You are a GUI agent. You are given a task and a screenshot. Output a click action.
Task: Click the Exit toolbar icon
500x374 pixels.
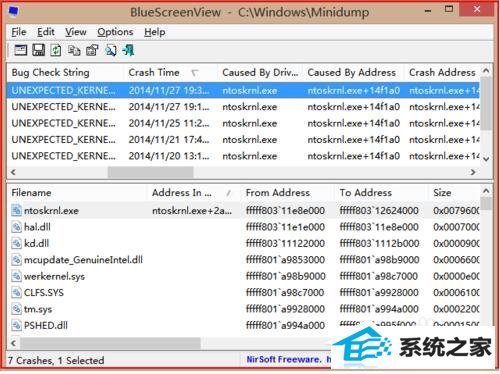128,50
